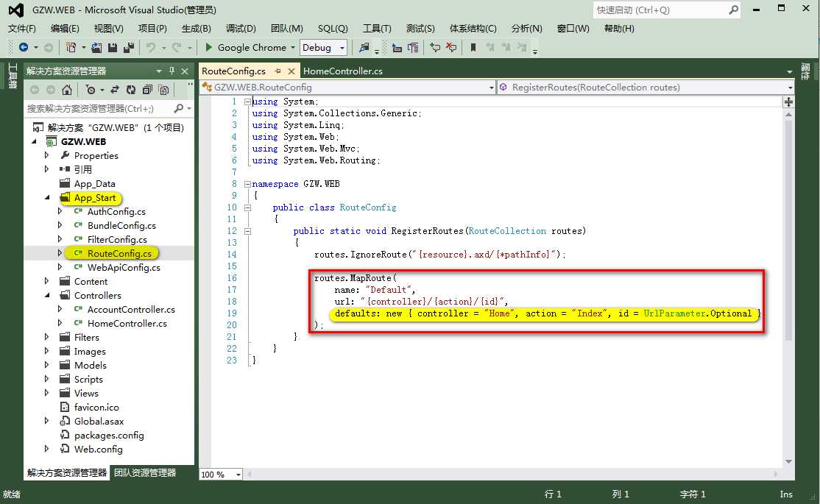The height and width of the screenshot is (504, 820).
Task: Select AccountController.cs in the tree
Action: tap(131, 309)
